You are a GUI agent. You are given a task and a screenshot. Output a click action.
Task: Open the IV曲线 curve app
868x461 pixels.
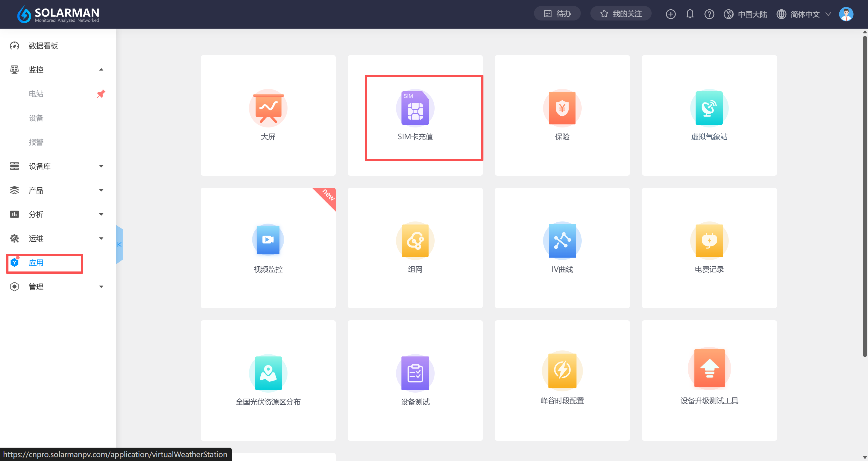click(562, 240)
